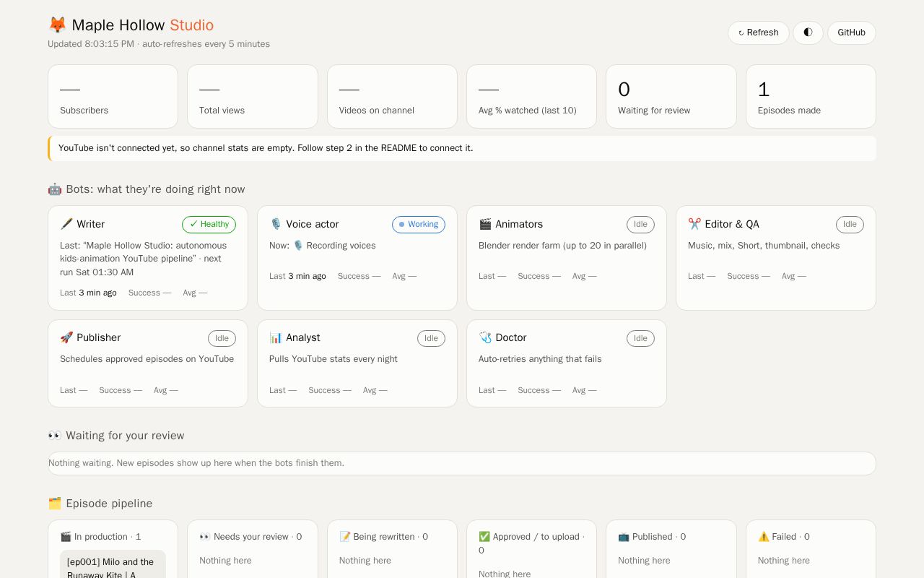
Task: Click the Analyst chart icon
Action: point(276,337)
